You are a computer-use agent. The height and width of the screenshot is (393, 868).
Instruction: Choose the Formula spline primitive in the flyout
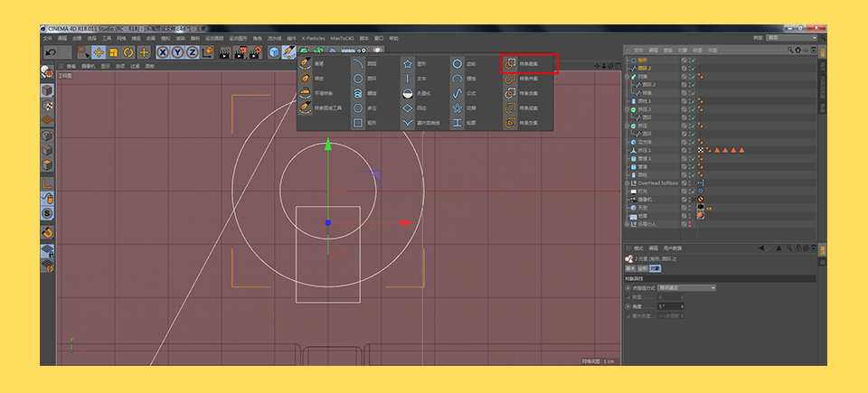[465, 94]
